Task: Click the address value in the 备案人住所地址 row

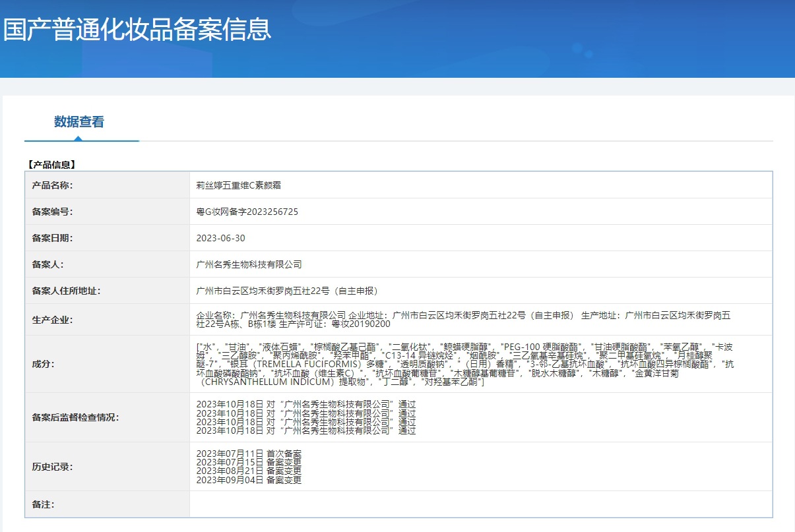Action: pyautogui.click(x=287, y=291)
